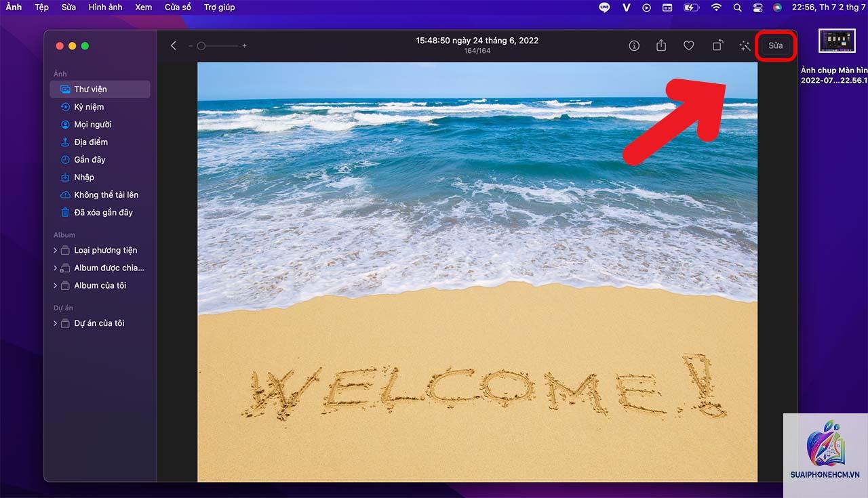
Task: Go back with the left chevron
Action: coord(174,45)
